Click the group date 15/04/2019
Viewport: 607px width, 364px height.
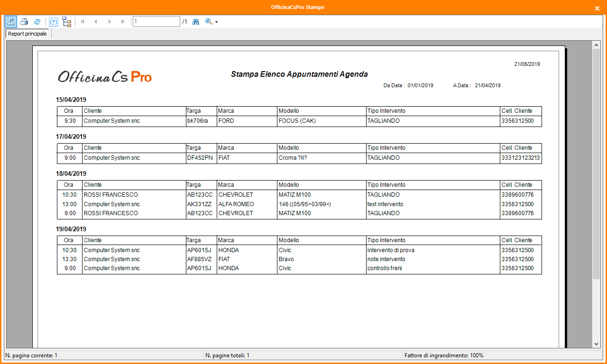click(x=71, y=100)
